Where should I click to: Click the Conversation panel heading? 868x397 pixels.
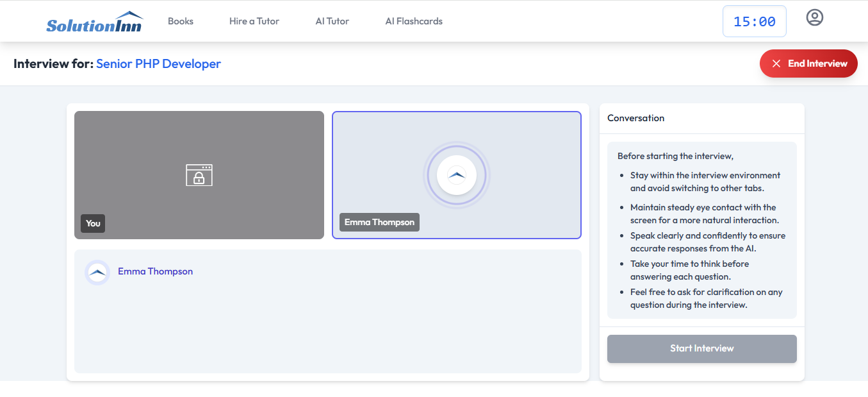[x=636, y=118]
